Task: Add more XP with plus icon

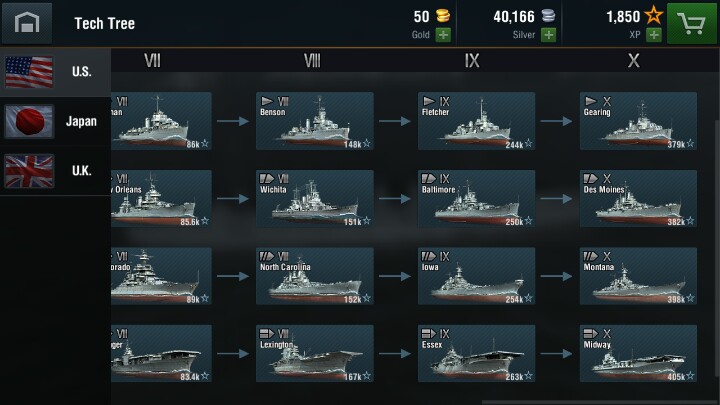Action: 656,35
